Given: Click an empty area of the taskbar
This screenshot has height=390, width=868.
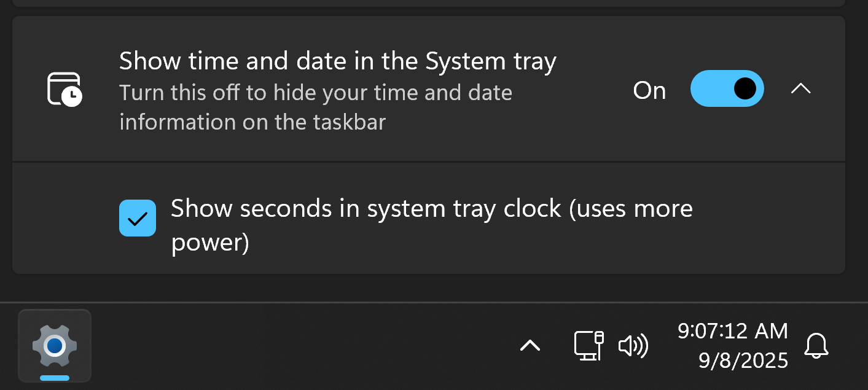Looking at the screenshot, I should (x=307, y=347).
